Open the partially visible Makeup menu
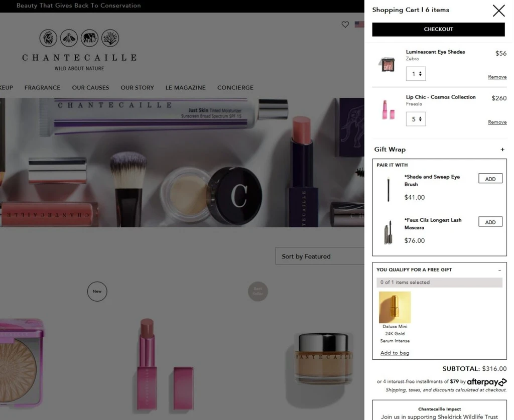Screen dimensions: 514x420 click(6, 88)
